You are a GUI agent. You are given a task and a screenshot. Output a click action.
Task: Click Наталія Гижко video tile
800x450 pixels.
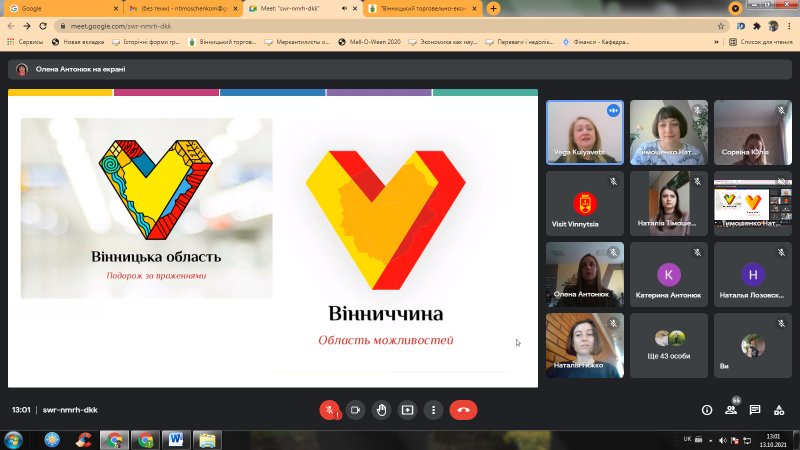[585, 345]
